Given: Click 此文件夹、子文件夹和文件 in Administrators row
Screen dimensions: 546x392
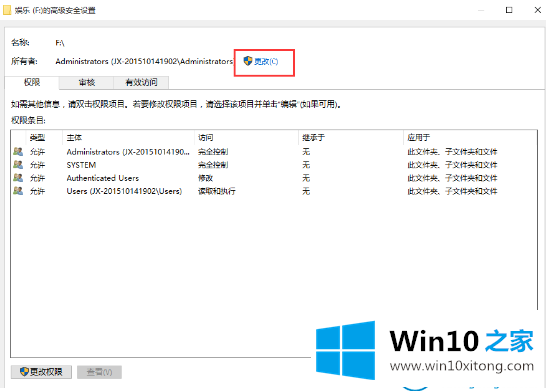Looking at the screenshot, I should pos(452,152).
